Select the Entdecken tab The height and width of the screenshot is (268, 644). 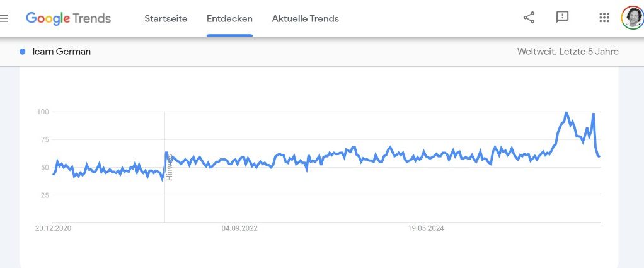coord(229,19)
